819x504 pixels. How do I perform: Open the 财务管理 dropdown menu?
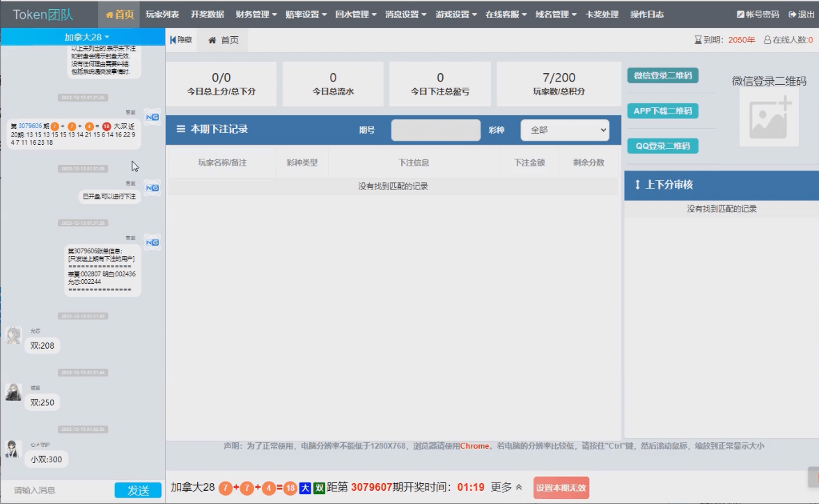[x=256, y=15]
